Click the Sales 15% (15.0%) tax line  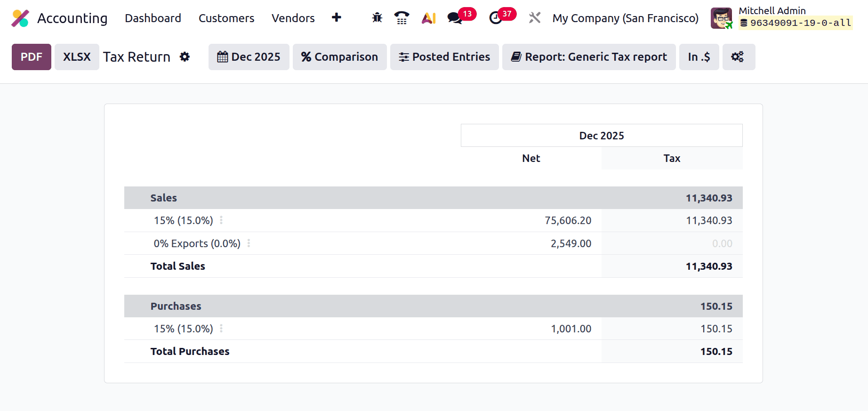pos(184,220)
